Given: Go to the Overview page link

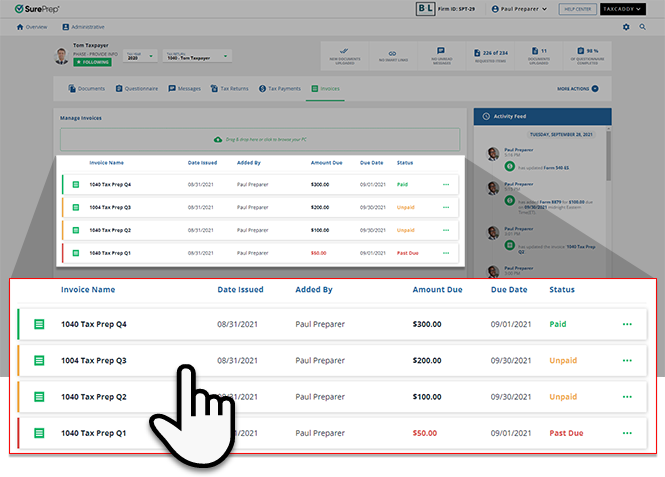Looking at the screenshot, I should tap(35, 27).
